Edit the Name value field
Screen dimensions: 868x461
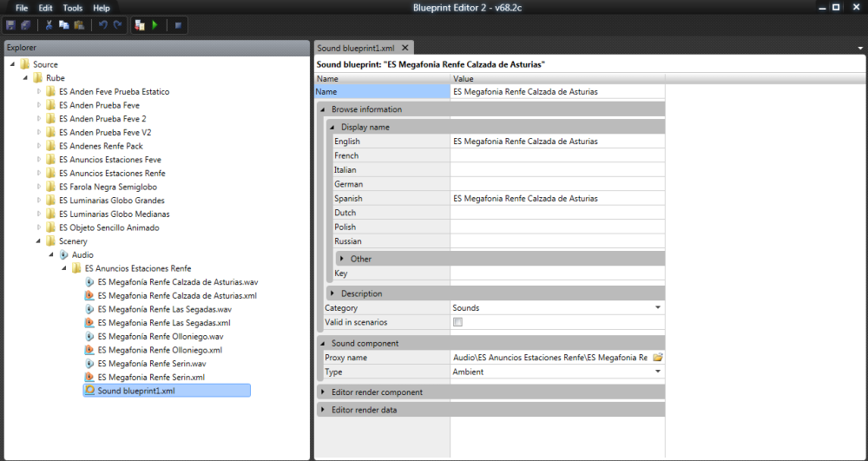pyautogui.click(x=557, y=92)
